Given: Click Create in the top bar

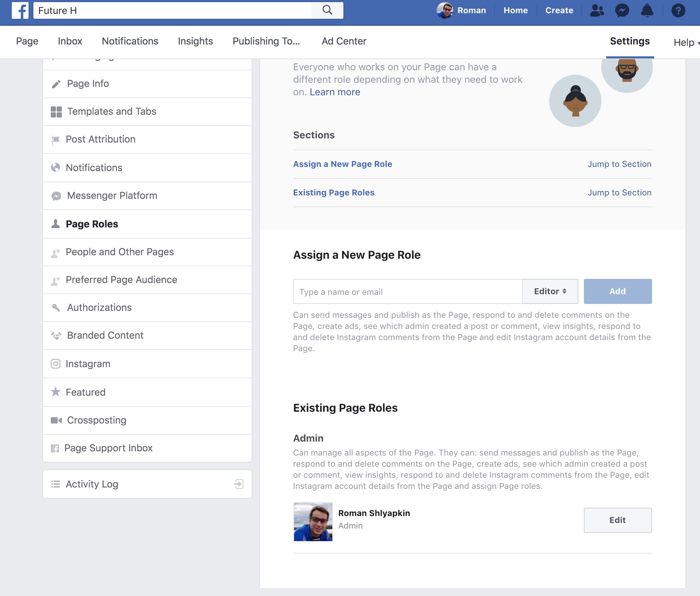Looking at the screenshot, I should pos(559,10).
